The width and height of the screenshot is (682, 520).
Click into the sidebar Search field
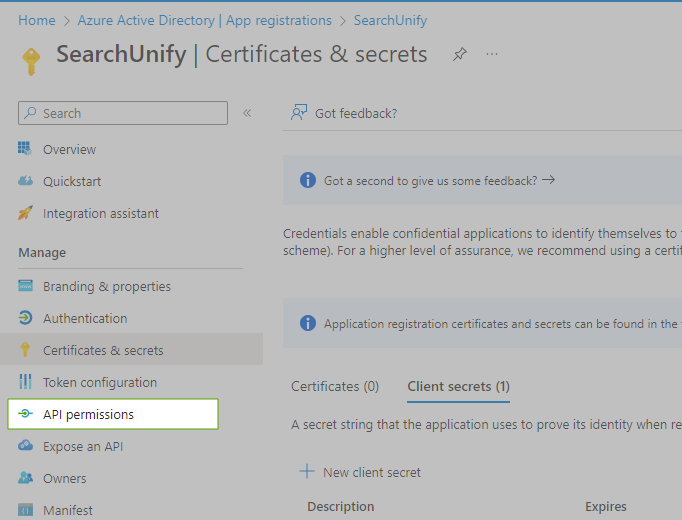point(130,113)
